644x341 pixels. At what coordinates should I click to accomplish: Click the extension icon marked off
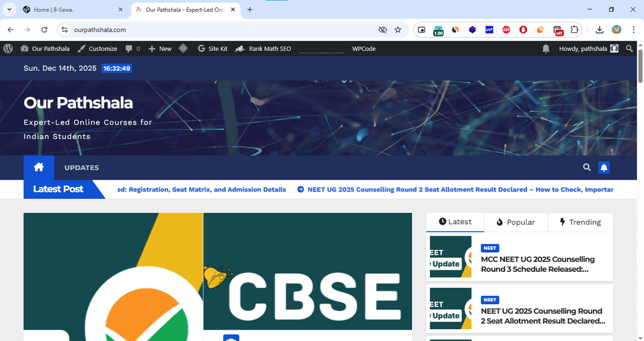tap(558, 29)
